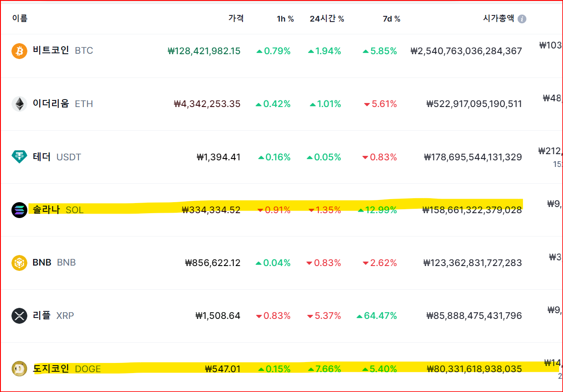Click the USDT ticker symbol

point(69,157)
